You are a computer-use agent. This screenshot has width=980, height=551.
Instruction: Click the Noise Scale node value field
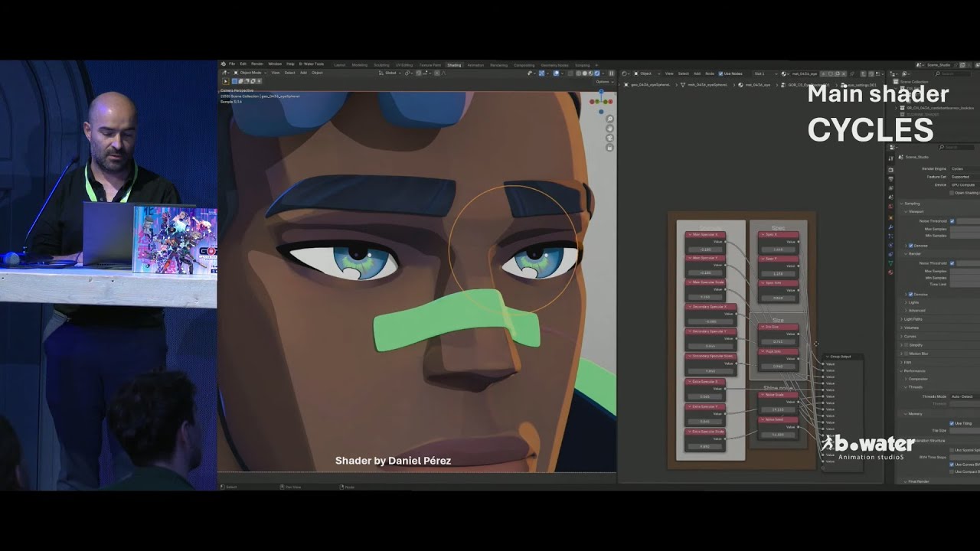(x=778, y=409)
